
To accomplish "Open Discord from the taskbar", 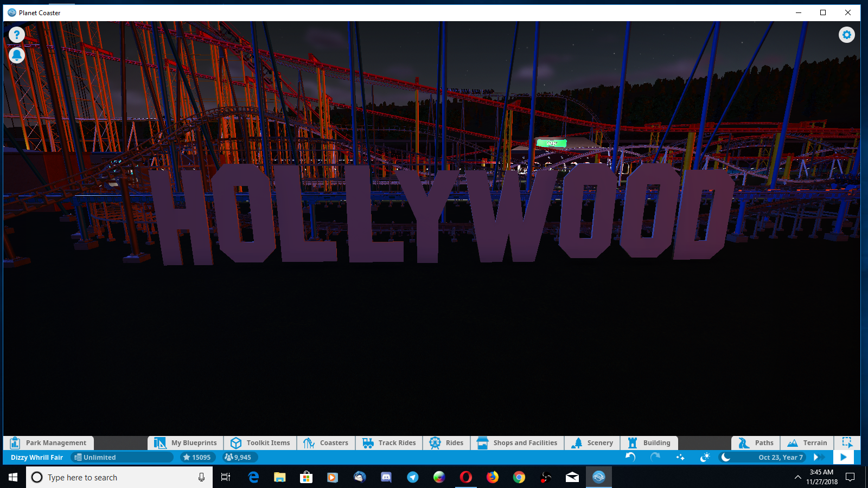I will [386, 477].
